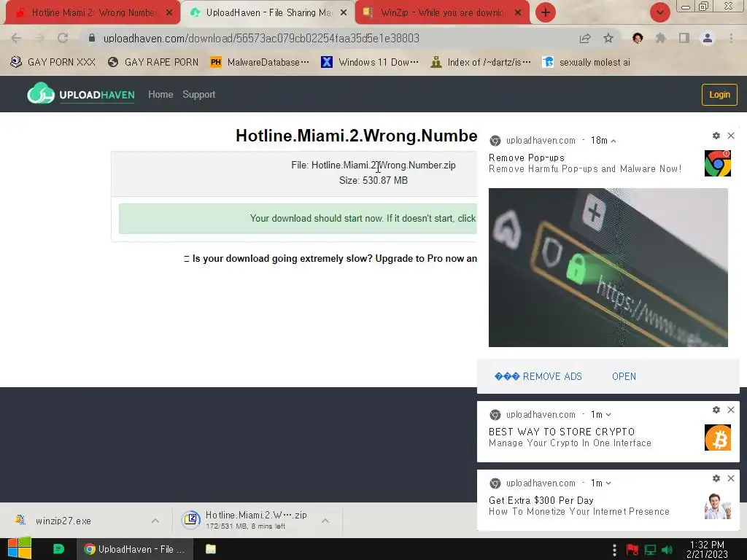
Task: Click the Upgrade to Pro slow download text
Action: pos(330,259)
